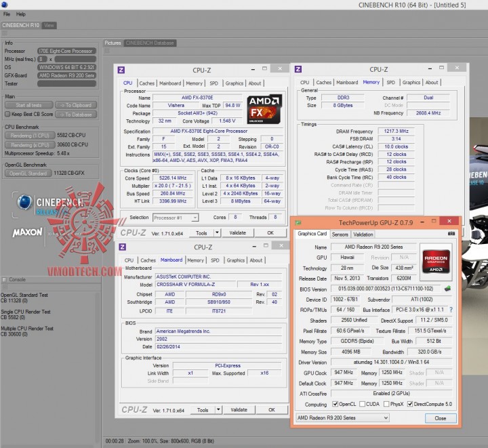
Task: Click the Cinebench globe icon in title bar
Action: tap(4, 5)
